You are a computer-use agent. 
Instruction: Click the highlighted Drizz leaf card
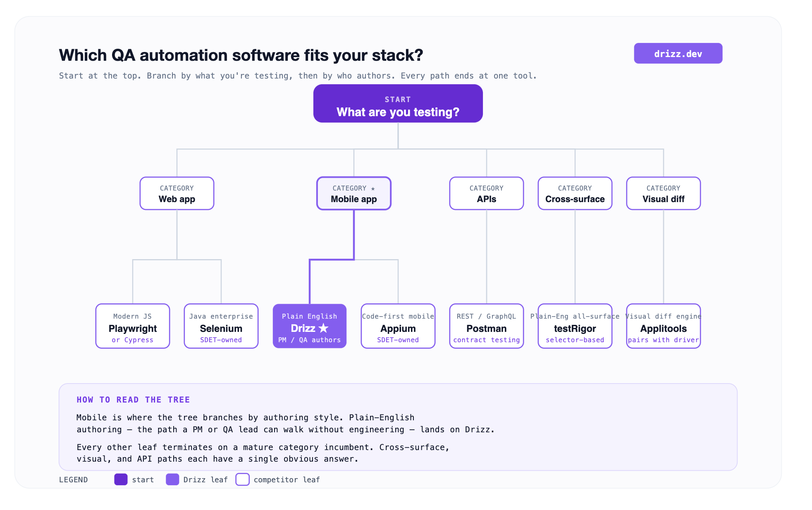click(x=310, y=326)
